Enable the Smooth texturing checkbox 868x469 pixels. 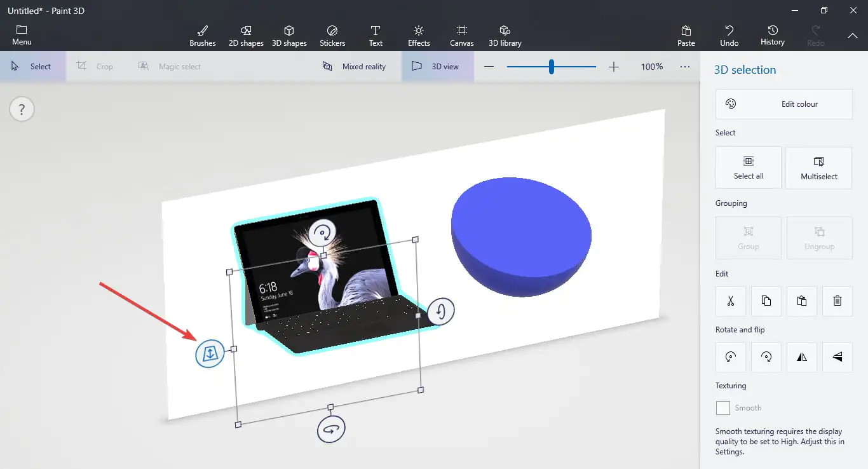723,408
